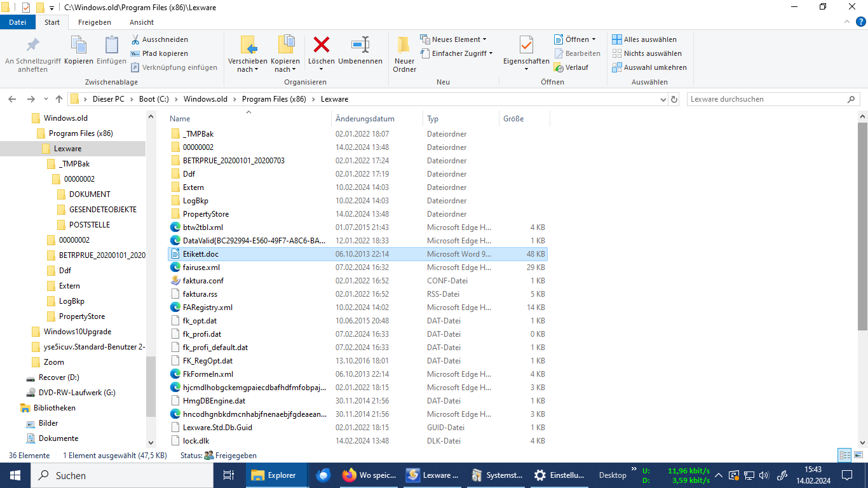
Task: Click the Kopieren icon in the ribbon
Action: coord(79,45)
